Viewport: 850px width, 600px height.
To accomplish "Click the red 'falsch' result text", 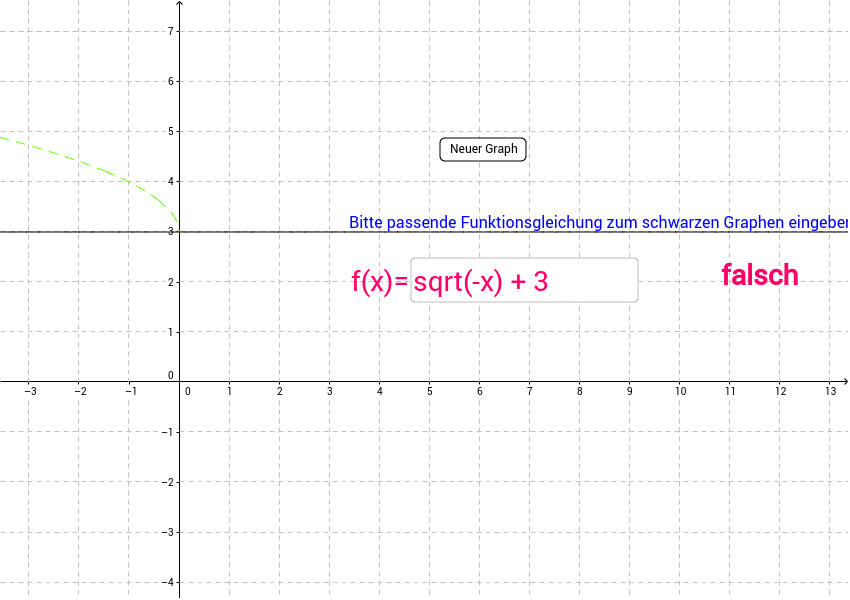I will pos(759,275).
